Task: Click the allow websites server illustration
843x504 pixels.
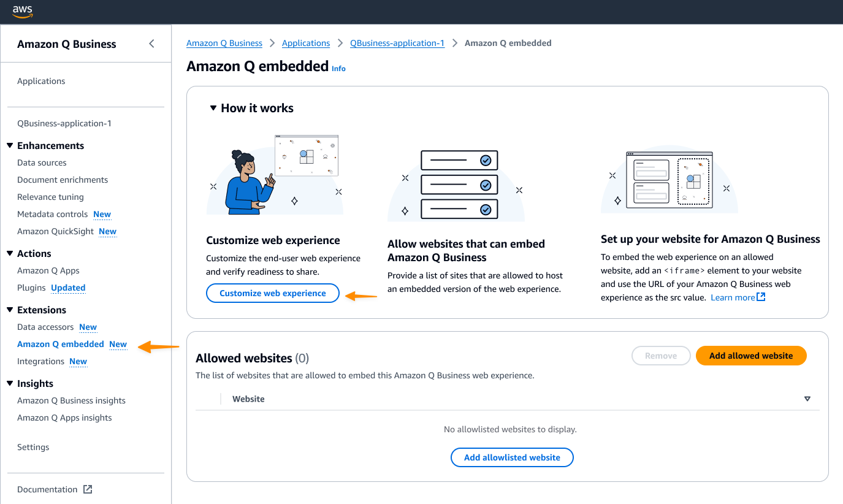Action: (x=456, y=185)
